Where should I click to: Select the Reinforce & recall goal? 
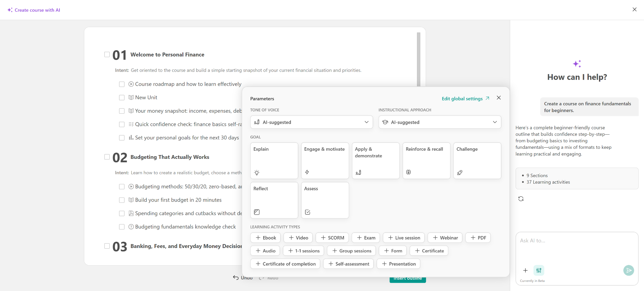426,161
